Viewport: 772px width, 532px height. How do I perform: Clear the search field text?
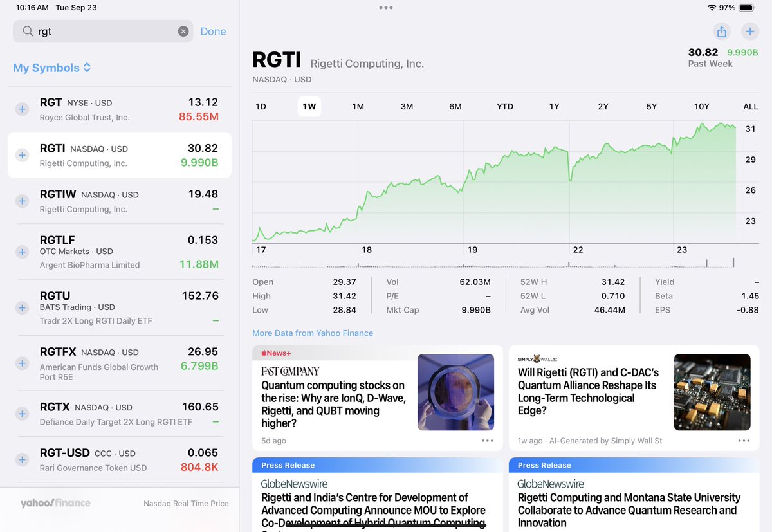183,32
